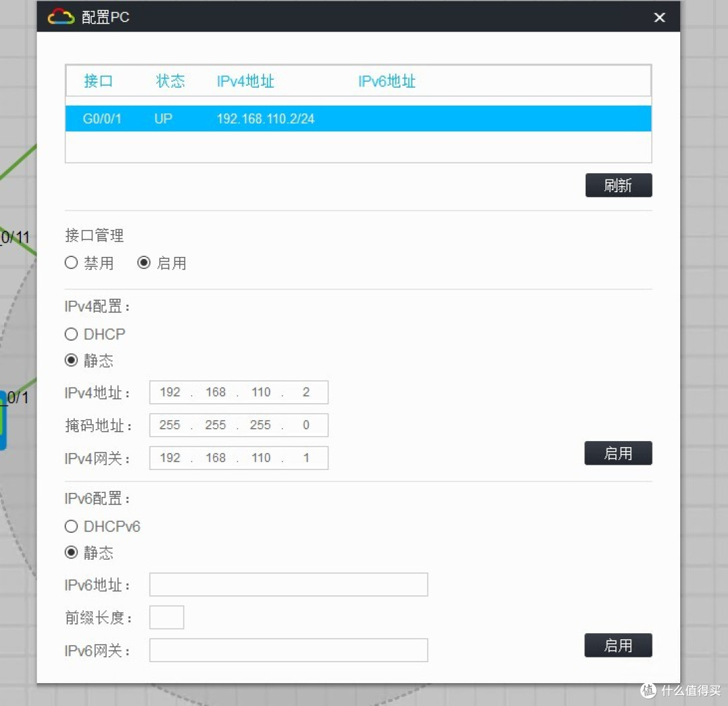
Task: Focus the IPv6网关 input field
Action: coord(289,650)
